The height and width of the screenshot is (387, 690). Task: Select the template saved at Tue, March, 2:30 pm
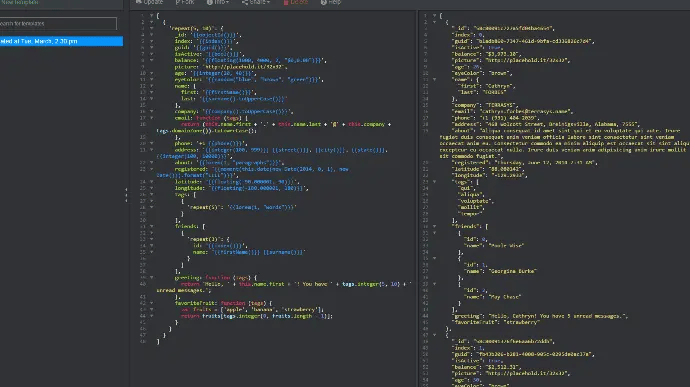(x=61, y=41)
